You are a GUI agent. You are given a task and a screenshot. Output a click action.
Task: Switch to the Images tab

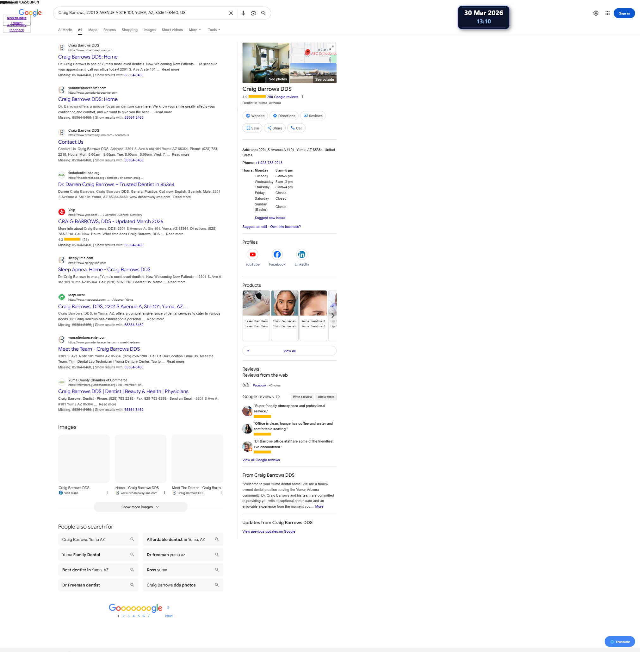[149, 30]
